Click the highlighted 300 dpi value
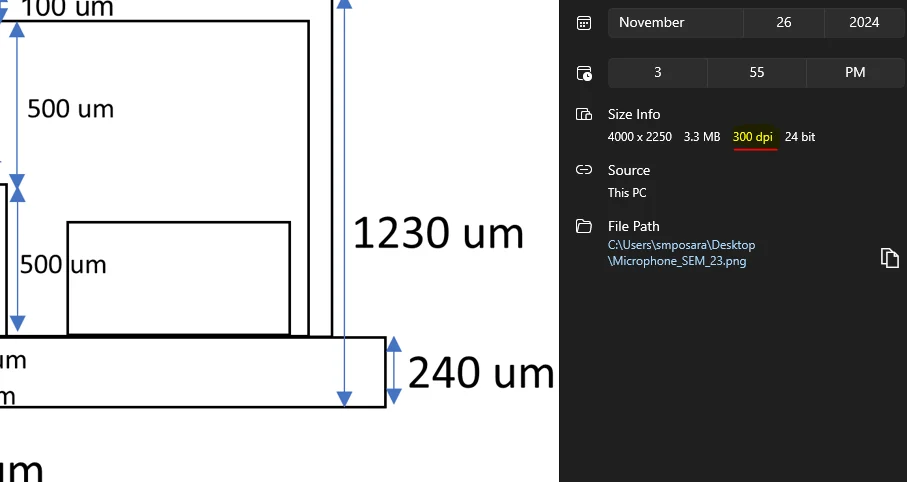The image size is (907, 482). pyautogui.click(x=753, y=137)
